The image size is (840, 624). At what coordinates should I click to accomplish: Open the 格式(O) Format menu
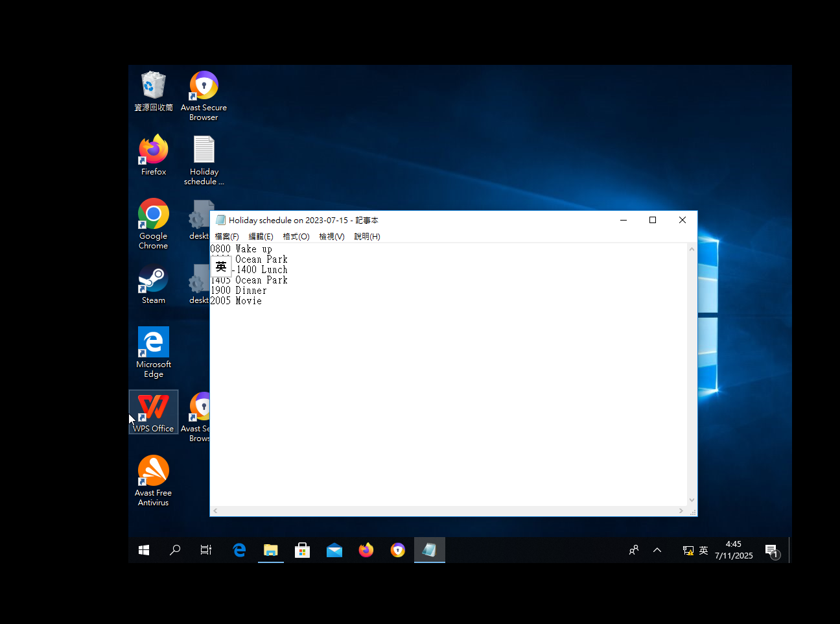pos(296,237)
